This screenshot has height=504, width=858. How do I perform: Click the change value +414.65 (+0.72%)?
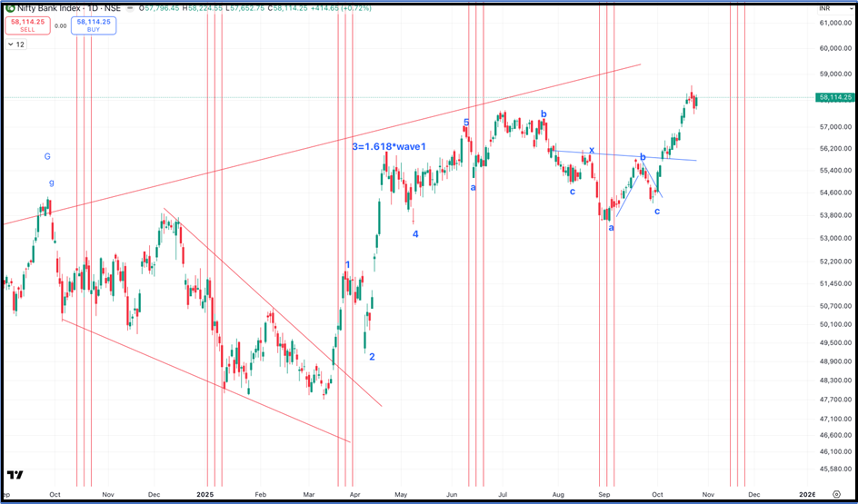pyautogui.click(x=340, y=9)
